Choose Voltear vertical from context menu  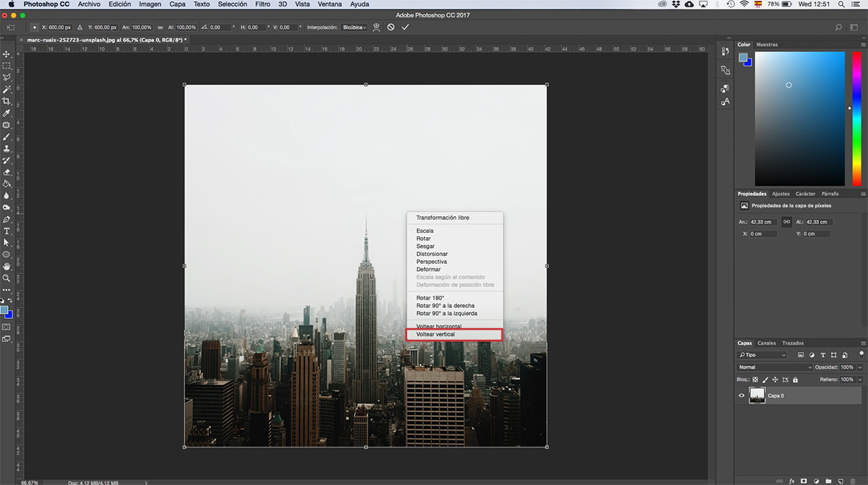coord(454,335)
